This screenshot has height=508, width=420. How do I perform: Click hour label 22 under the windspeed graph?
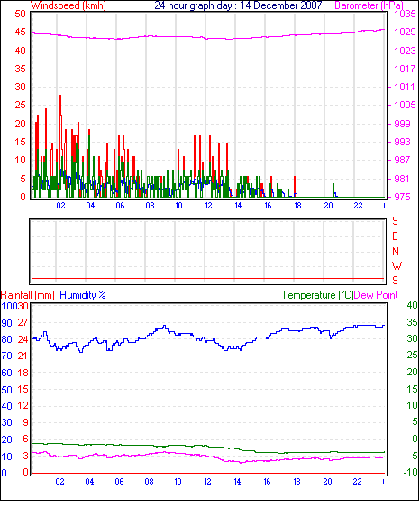coord(358,206)
